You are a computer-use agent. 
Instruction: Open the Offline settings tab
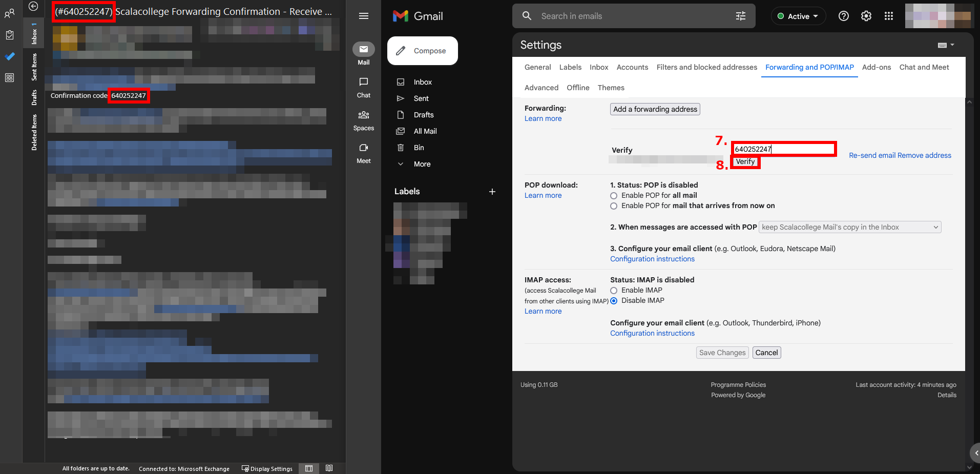click(x=578, y=88)
